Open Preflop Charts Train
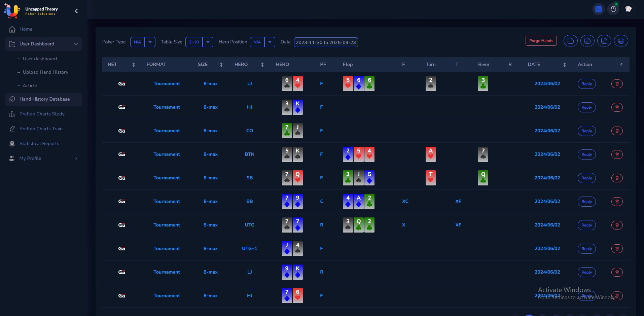Viewport: 644px width, 316px height. [44, 129]
